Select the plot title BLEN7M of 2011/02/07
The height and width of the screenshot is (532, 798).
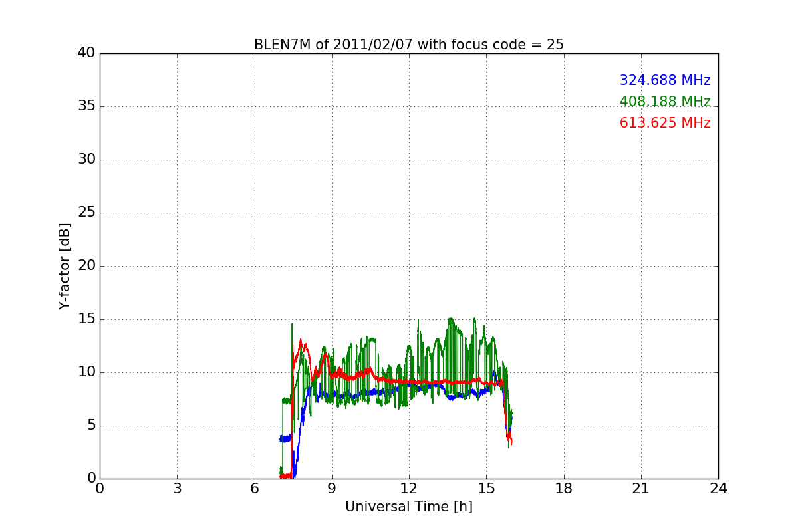(409, 45)
